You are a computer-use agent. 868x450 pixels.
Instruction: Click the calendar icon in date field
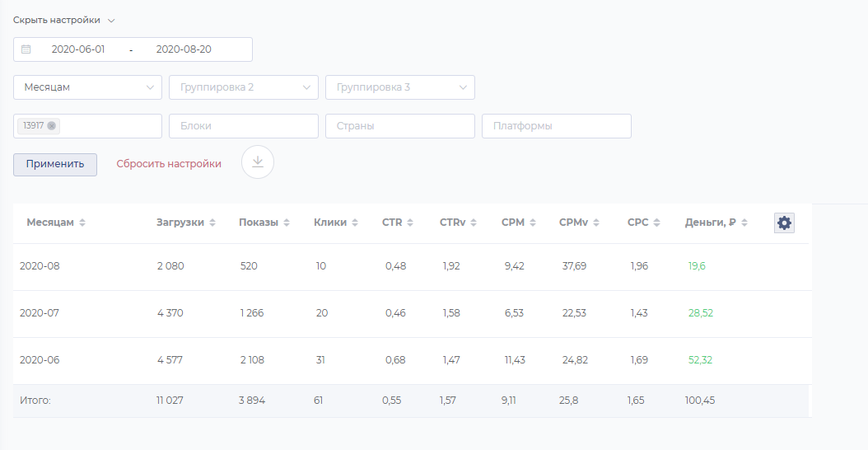point(26,49)
